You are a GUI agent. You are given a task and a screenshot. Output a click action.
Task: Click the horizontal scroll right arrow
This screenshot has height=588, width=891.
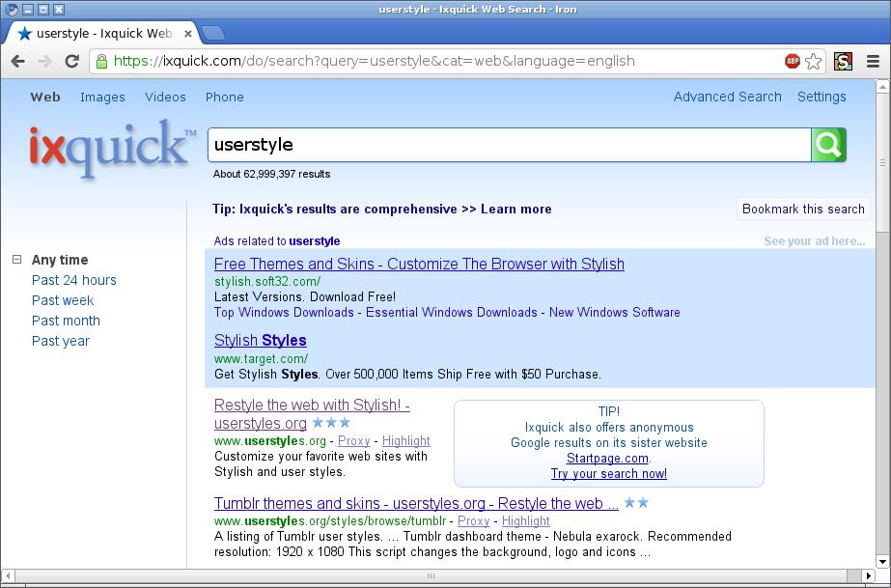point(868,575)
